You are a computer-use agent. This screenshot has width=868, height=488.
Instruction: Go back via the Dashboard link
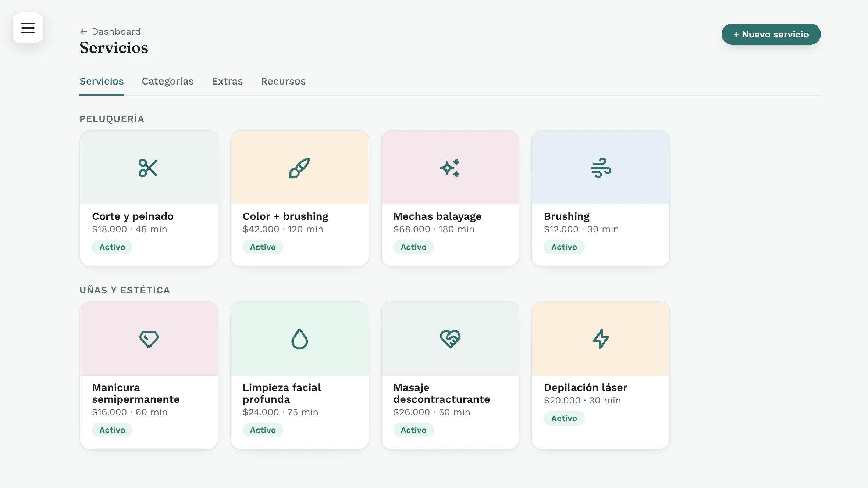[x=110, y=32]
